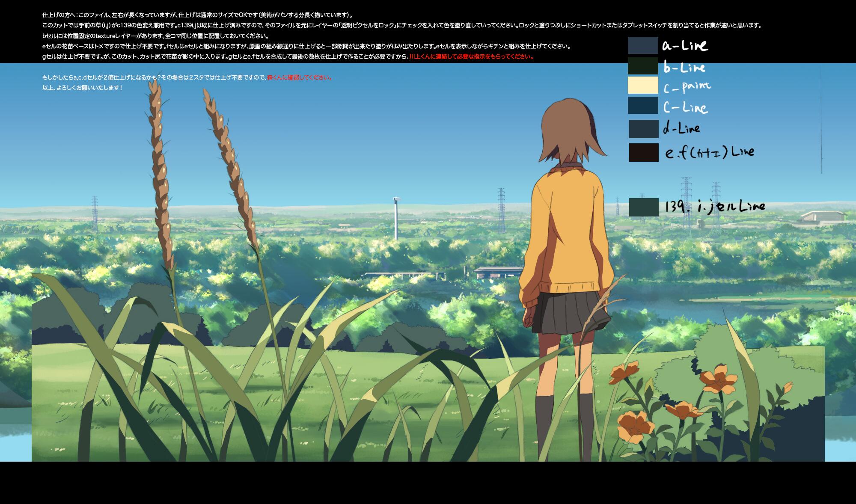The image size is (856, 504).
Task: Click the handwritten 'c-paint' label
Action: pos(687,87)
